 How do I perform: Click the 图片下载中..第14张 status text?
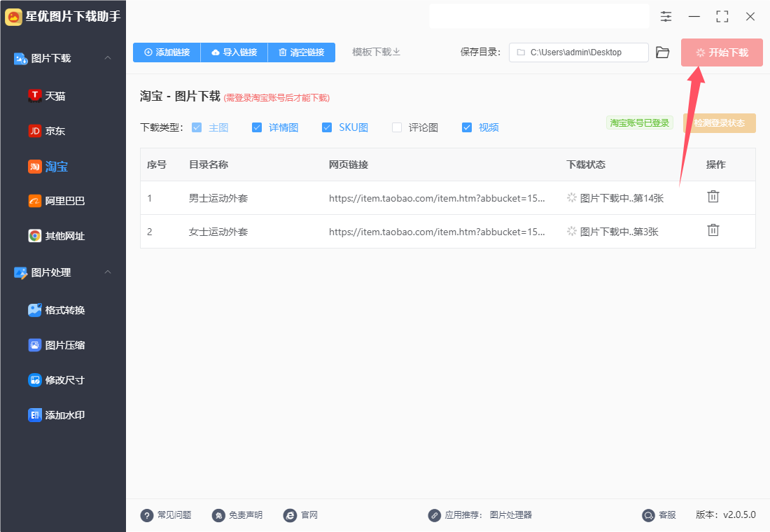[622, 198]
